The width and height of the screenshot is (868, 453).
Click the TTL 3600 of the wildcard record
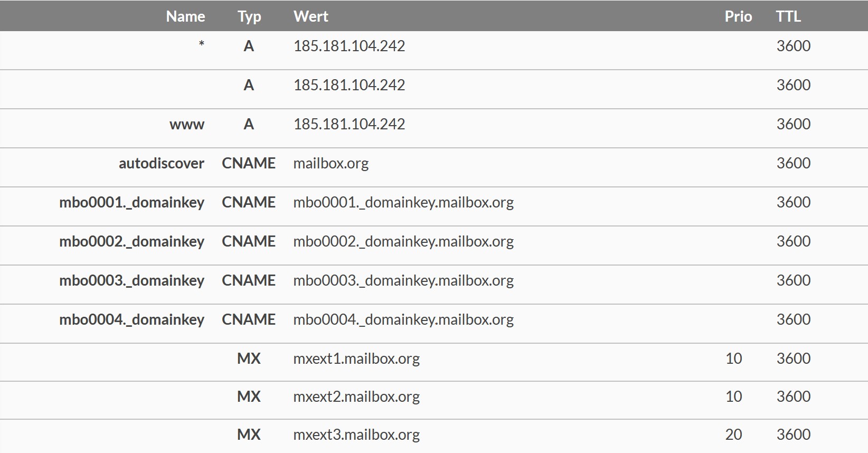click(793, 46)
